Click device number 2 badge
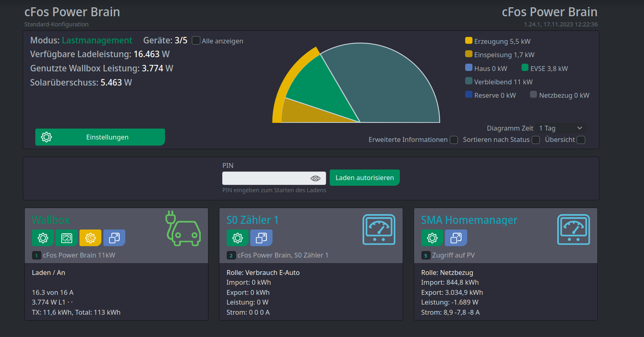This screenshot has height=337, width=644. pyautogui.click(x=231, y=255)
